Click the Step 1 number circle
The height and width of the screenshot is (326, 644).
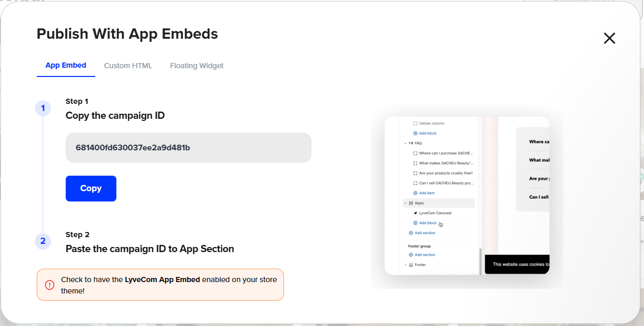pyautogui.click(x=43, y=108)
